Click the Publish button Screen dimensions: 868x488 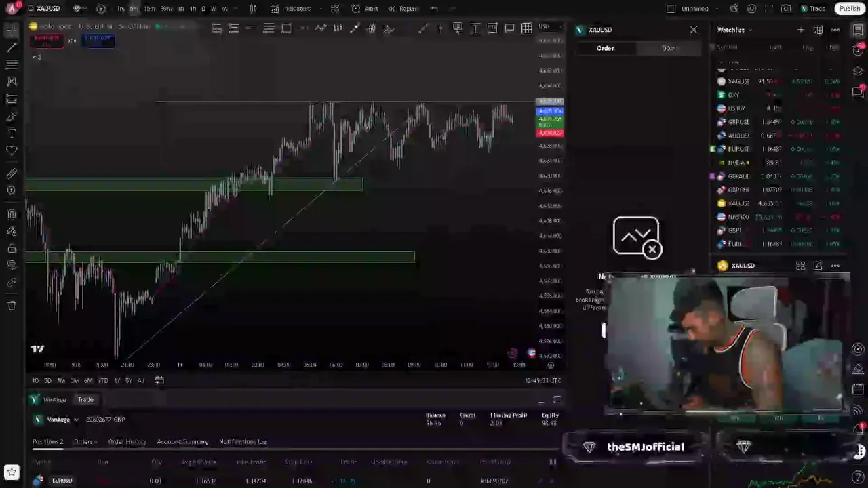pos(850,9)
